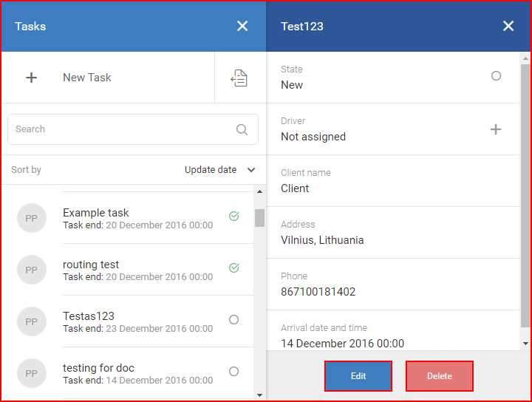Click the details panel vertical scrollbar thumb

[x=525, y=196]
